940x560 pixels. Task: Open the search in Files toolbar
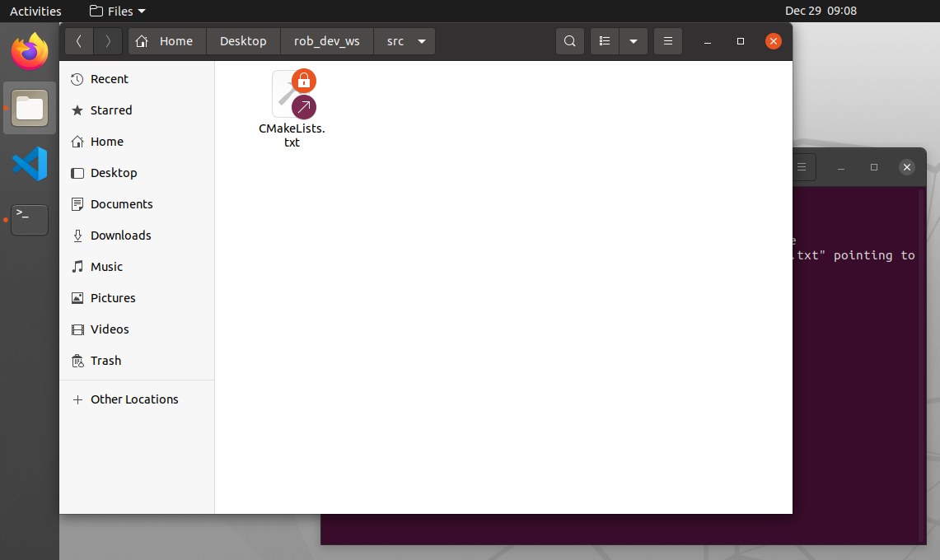pyautogui.click(x=570, y=41)
